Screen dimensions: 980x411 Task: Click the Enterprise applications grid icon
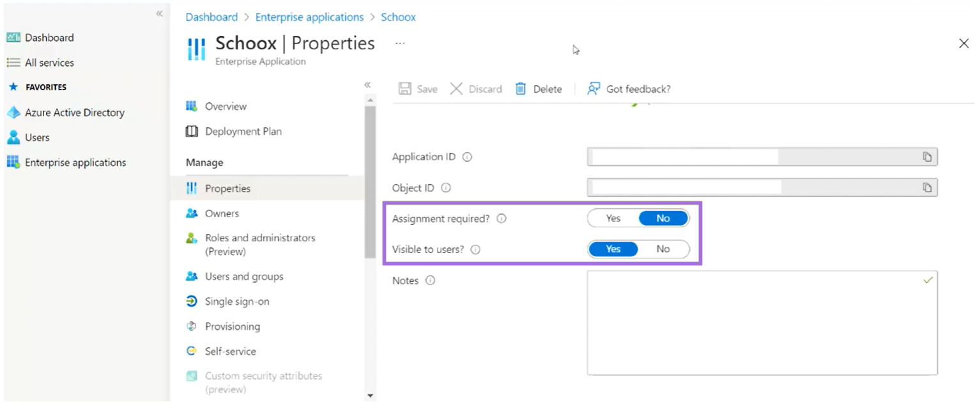(x=13, y=162)
